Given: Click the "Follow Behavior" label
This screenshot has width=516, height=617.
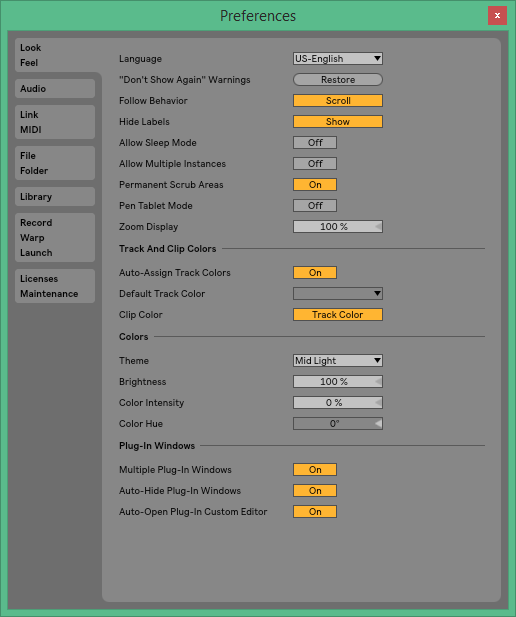Looking at the screenshot, I should coord(153,101).
